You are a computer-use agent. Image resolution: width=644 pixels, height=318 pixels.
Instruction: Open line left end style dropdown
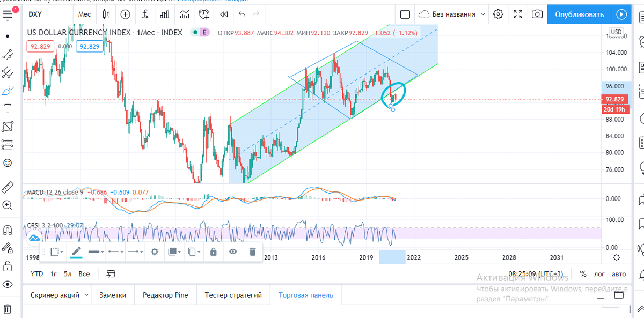pyautogui.click(x=115, y=252)
